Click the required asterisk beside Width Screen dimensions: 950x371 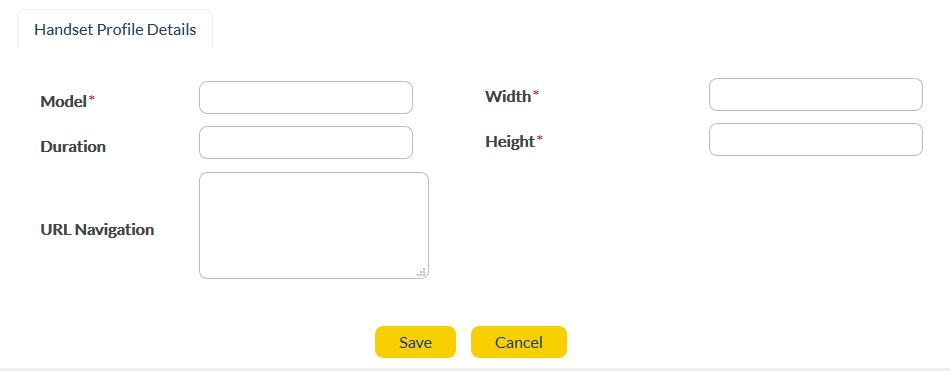click(x=536, y=93)
